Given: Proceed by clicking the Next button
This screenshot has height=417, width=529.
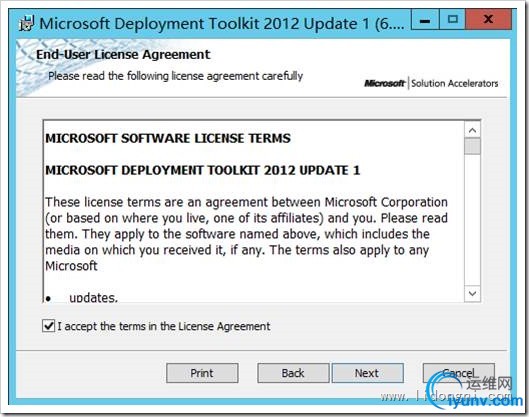Looking at the screenshot, I should point(367,373).
